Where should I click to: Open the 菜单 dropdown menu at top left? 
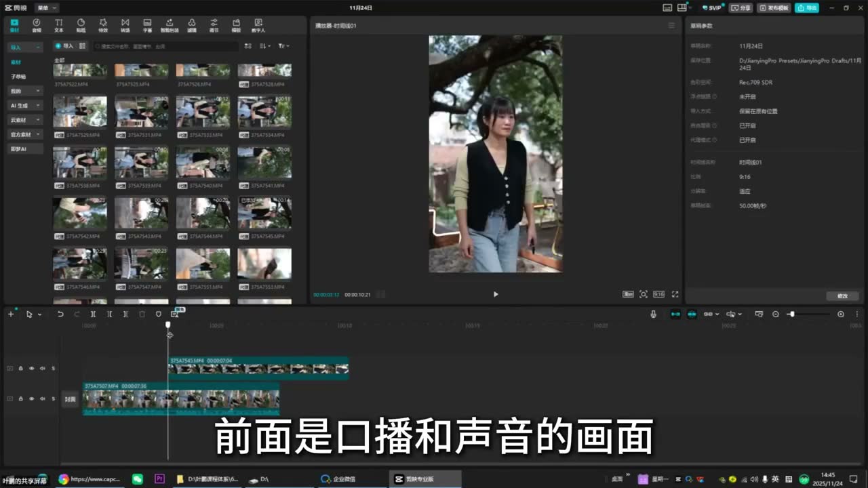point(47,7)
